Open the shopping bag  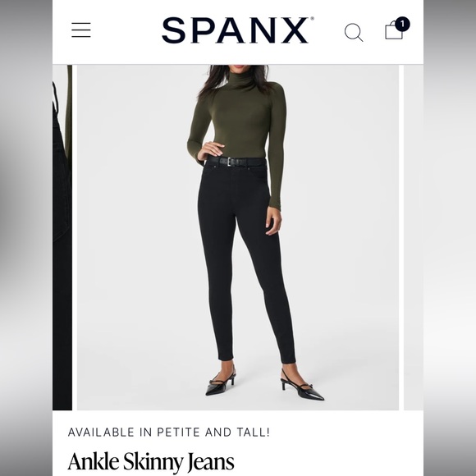tap(394, 30)
